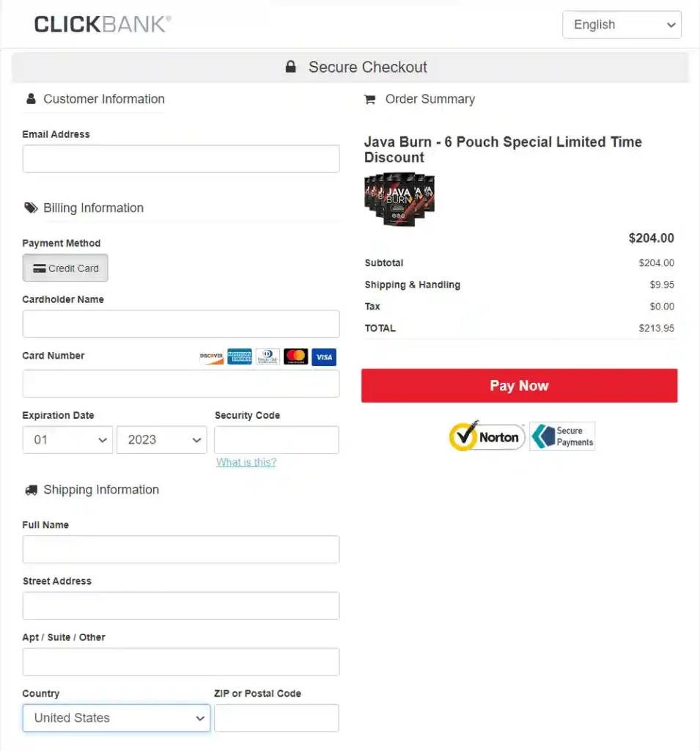Screen dimensions: 700x751
Task: Click the Diners Club card icon
Action: [x=268, y=357]
